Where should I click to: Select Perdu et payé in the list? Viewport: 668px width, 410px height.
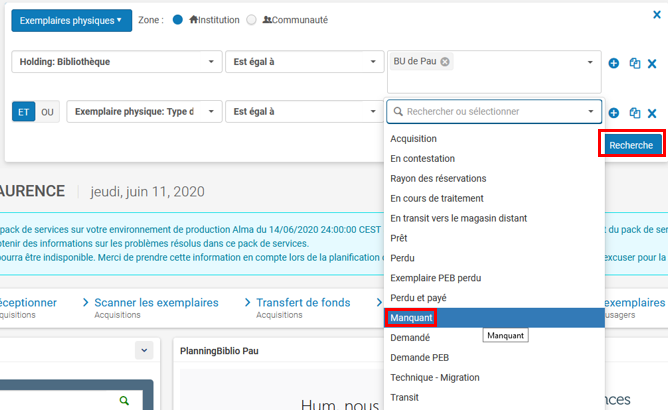pyautogui.click(x=419, y=298)
